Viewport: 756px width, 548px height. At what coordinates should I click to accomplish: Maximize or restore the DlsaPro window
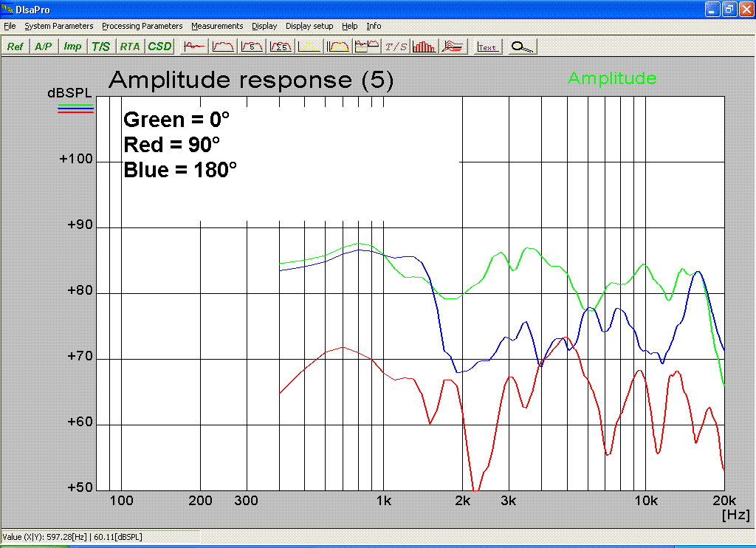pyautogui.click(x=729, y=9)
